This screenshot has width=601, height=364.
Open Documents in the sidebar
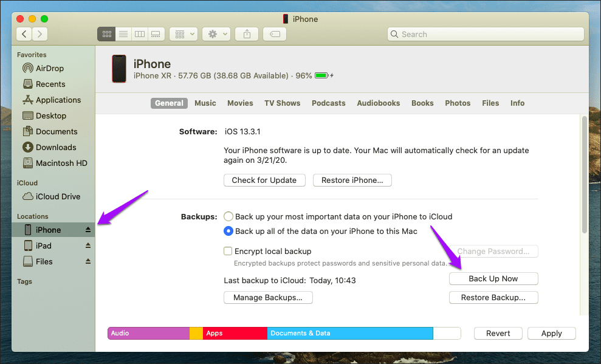click(53, 131)
